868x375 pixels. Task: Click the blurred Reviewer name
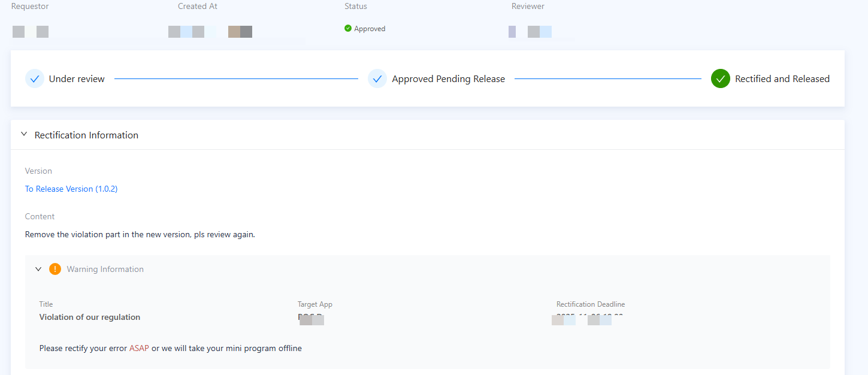[531, 32]
